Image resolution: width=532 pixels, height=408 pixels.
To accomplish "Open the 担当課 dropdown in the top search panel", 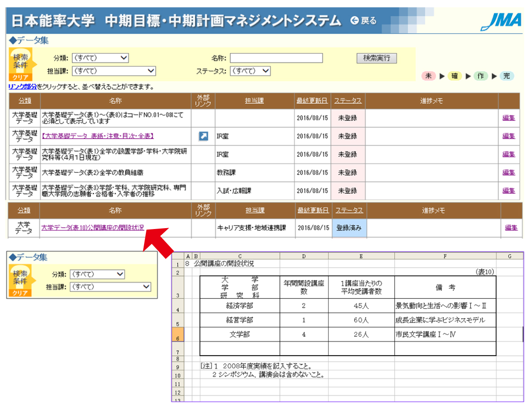I will pyautogui.click(x=113, y=70).
